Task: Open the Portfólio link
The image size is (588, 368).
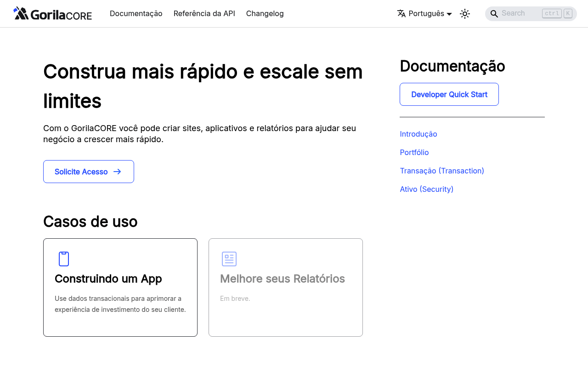Action: 414,152
